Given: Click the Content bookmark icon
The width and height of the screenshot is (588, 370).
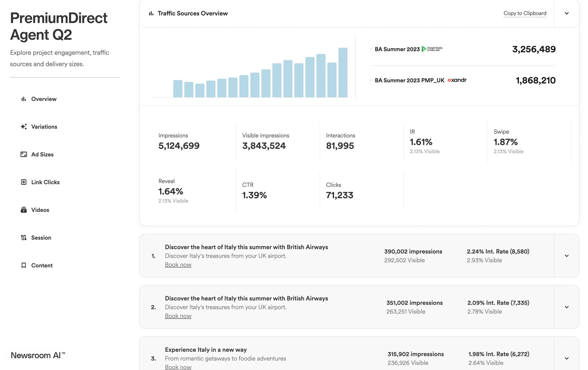Looking at the screenshot, I should tap(24, 266).
